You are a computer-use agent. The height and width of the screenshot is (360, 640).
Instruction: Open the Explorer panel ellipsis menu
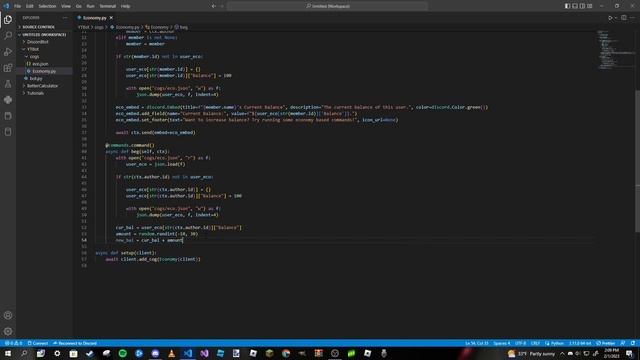[65, 18]
